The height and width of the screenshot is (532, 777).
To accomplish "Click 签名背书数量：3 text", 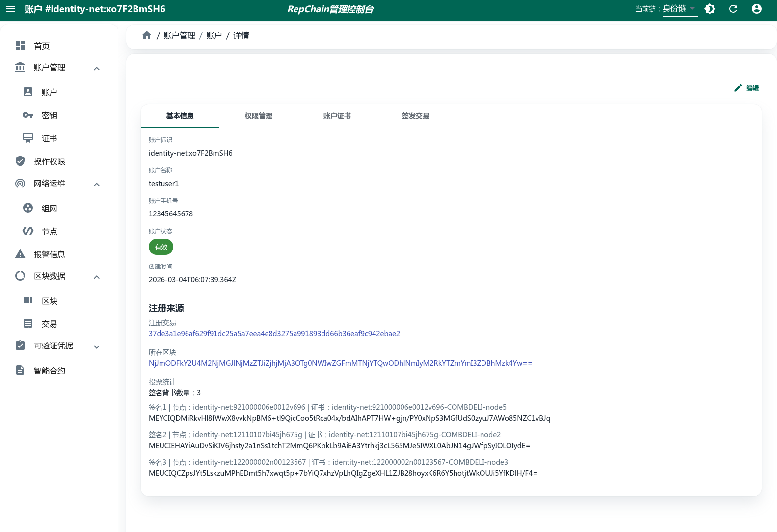I will 175,393.
